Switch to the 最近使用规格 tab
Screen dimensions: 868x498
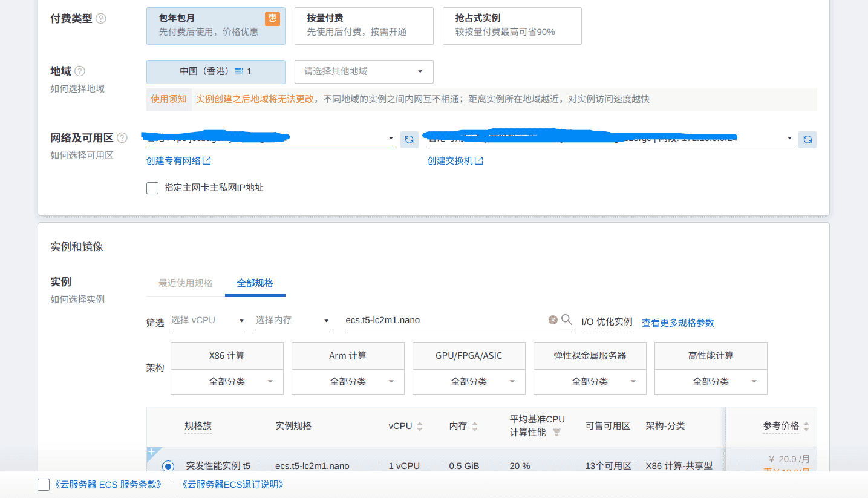click(185, 283)
